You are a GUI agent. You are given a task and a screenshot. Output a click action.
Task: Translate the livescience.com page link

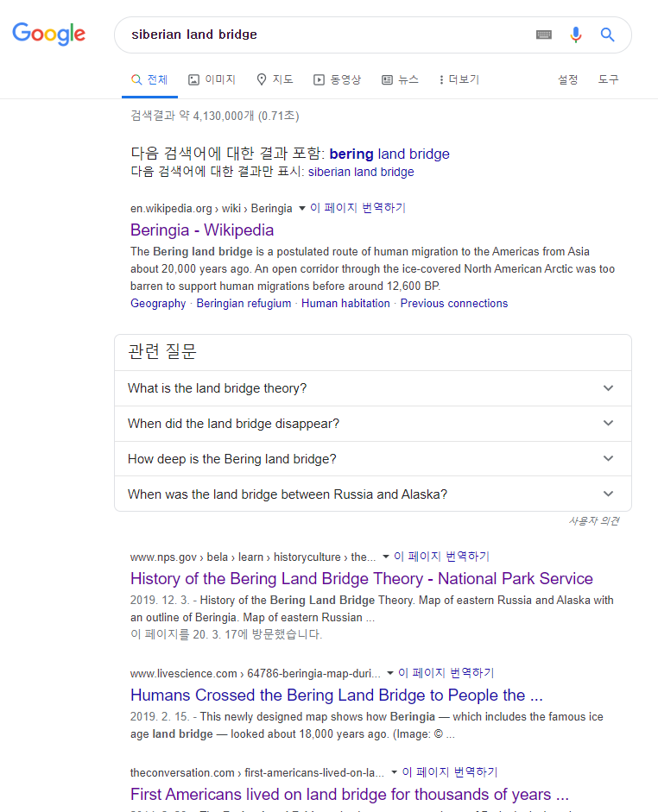point(446,673)
